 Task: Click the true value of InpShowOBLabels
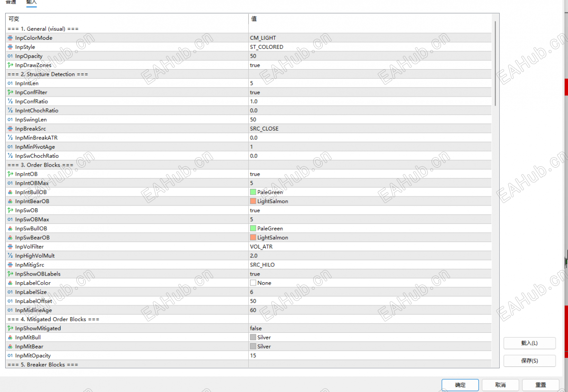click(255, 274)
